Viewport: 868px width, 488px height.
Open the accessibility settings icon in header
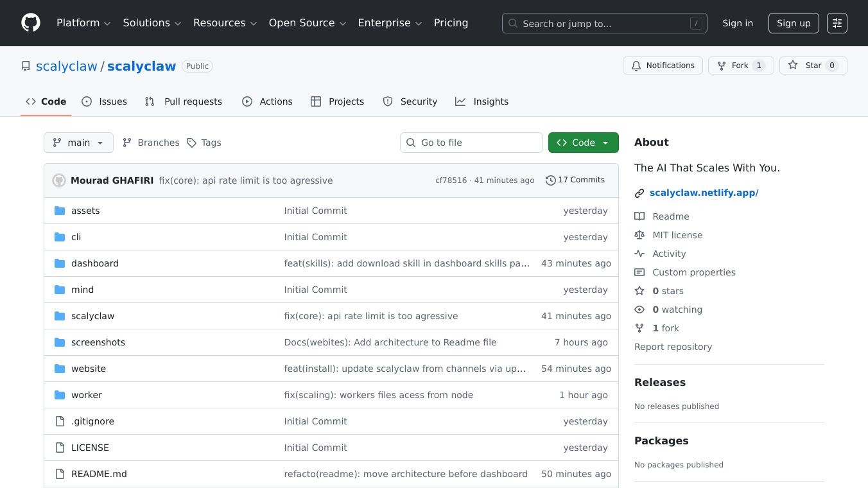point(837,23)
